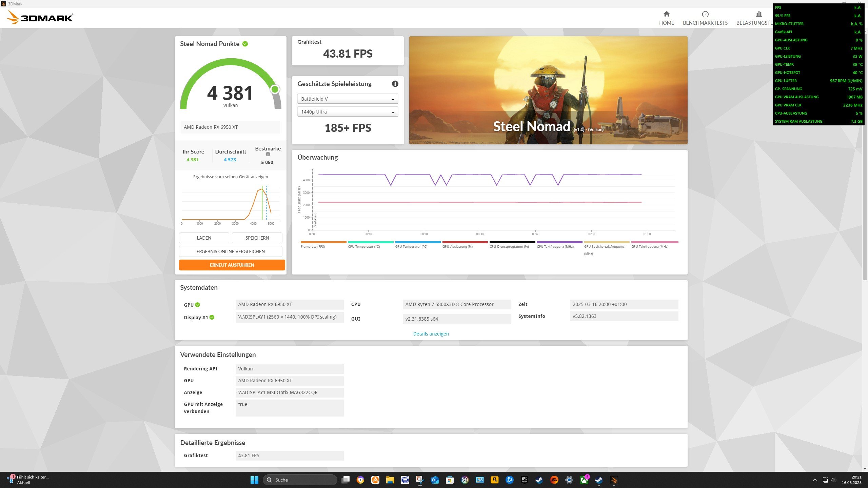Click the Details anzeigen link
Image resolution: width=868 pixels, height=488 pixels.
[431, 334]
